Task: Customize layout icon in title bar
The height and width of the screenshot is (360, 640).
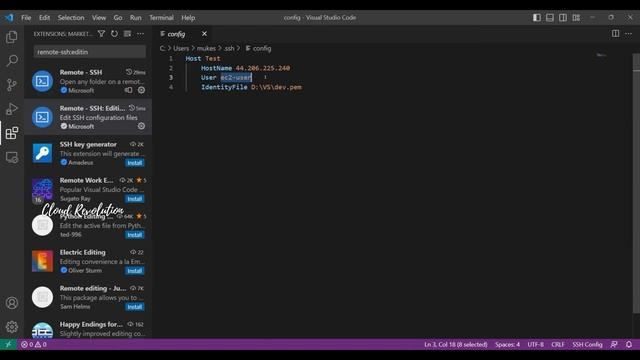Action: point(576,18)
